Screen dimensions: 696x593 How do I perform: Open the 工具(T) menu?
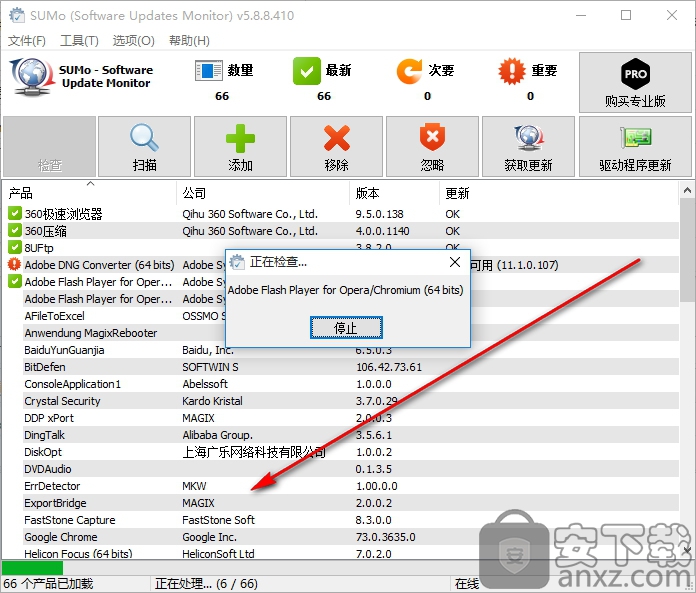coord(79,41)
